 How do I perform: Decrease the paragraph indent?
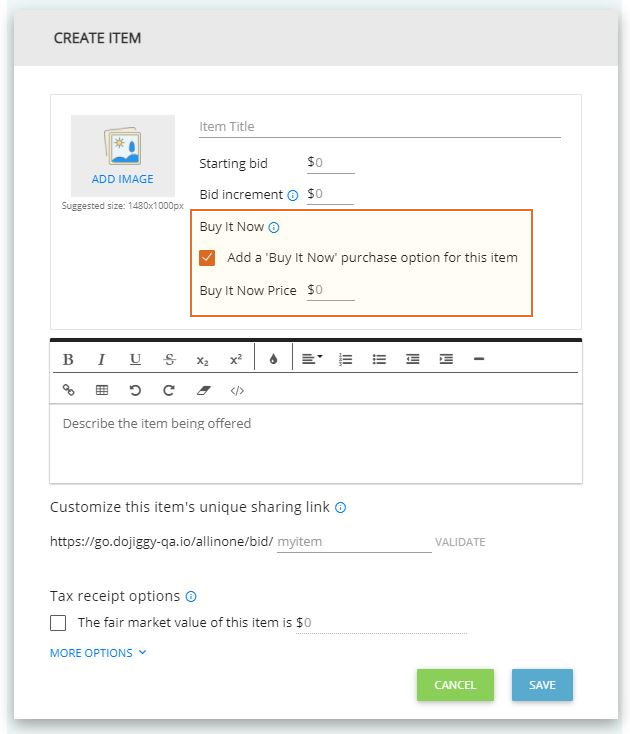click(x=412, y=359)
